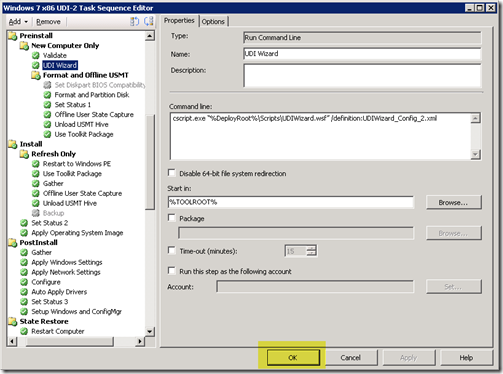The height and width of the screenshot is (374, 503).
Task: Click the Start in %TOOLROOT% field
Action: 291,202
